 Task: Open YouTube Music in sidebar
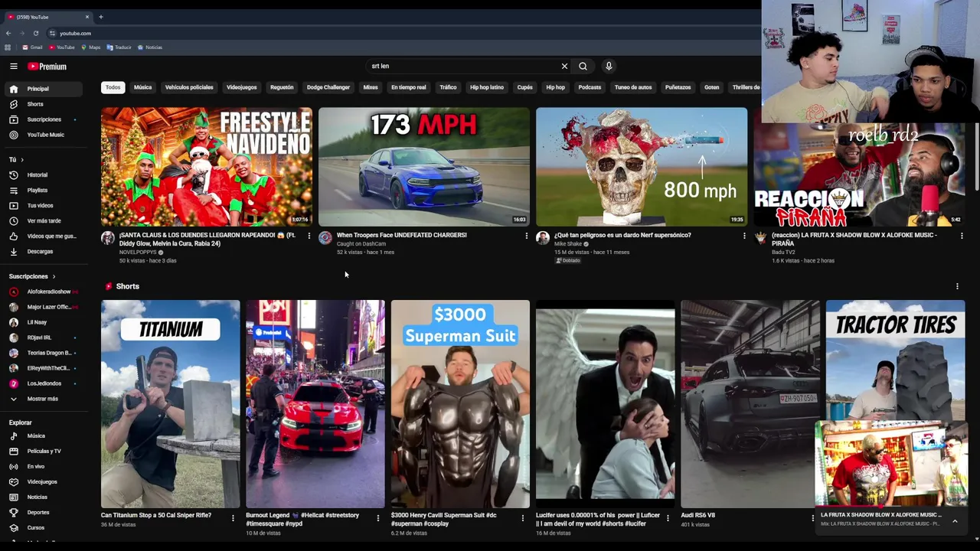click(43, 135)
